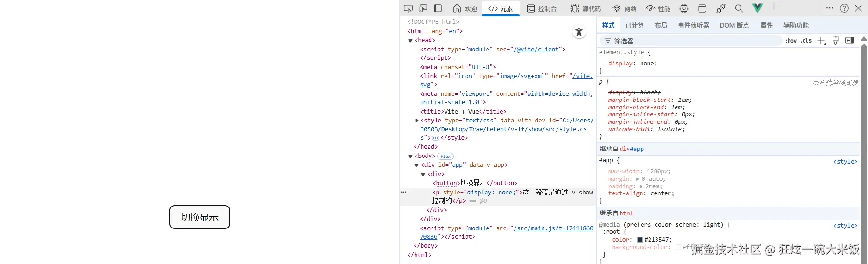Select the meta charset="UTF-8" row

point(458,67)
